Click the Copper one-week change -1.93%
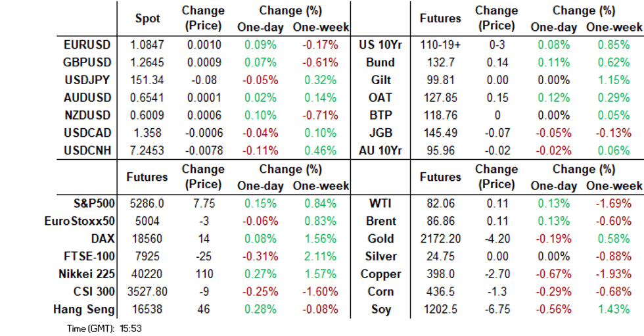 614,274
